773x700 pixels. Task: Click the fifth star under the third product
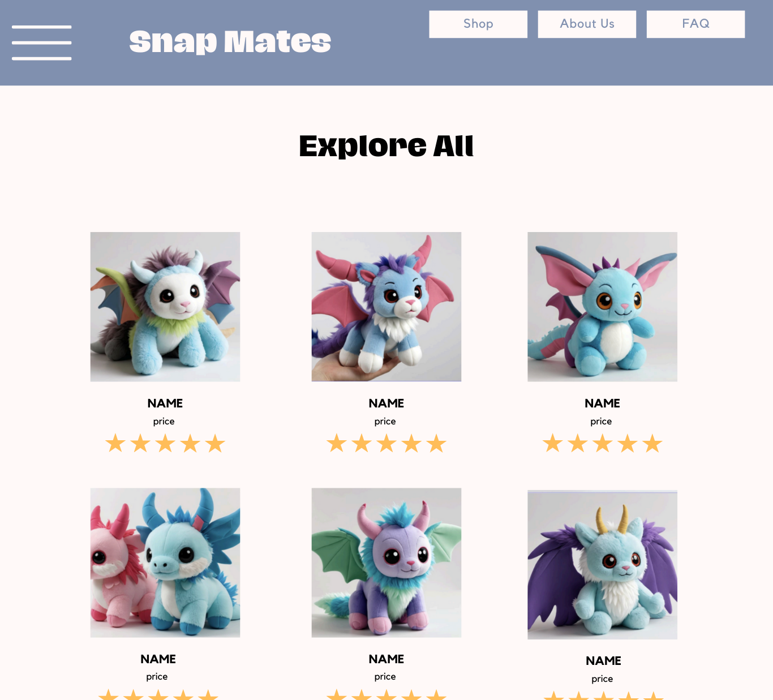[x=652, y=443]
